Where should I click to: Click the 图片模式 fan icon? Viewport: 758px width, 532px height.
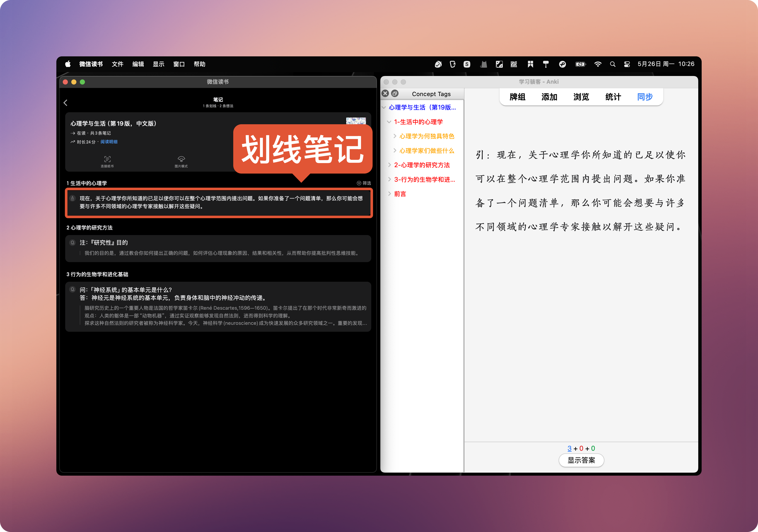tap(181, 159)
